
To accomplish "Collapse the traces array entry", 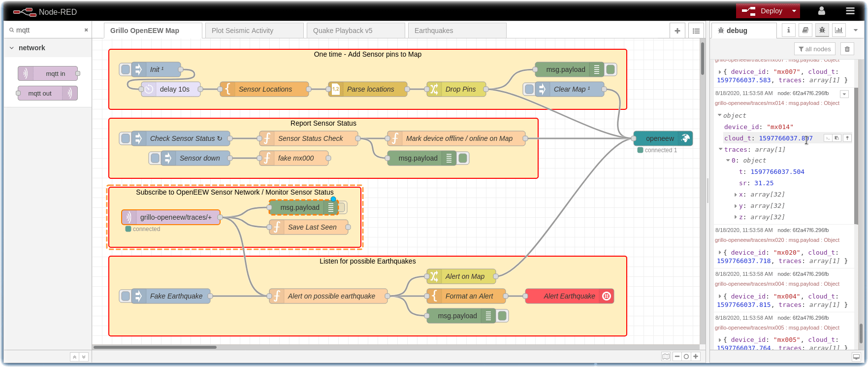I will click(x=721, y=149).
